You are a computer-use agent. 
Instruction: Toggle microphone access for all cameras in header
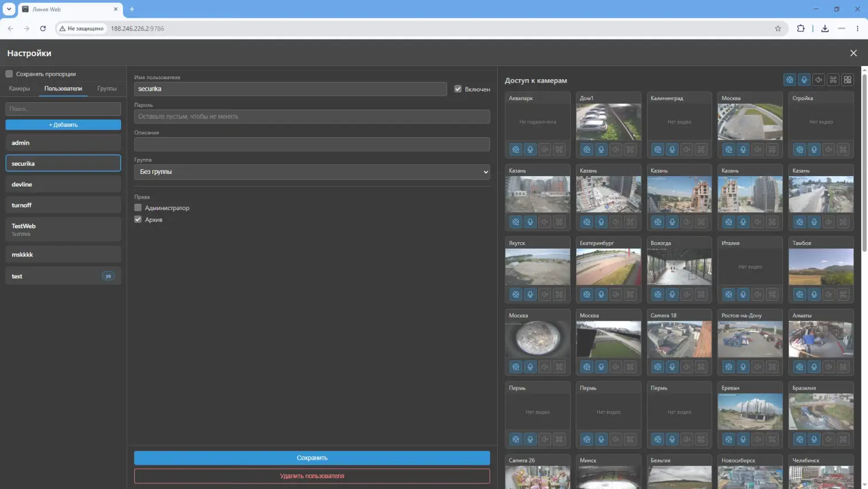click(804, 80)
